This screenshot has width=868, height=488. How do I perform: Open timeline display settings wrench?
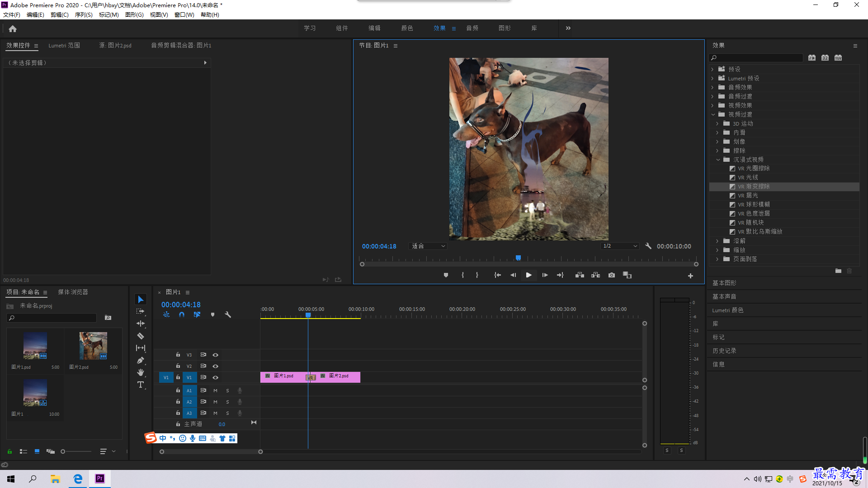click(228, 314)
